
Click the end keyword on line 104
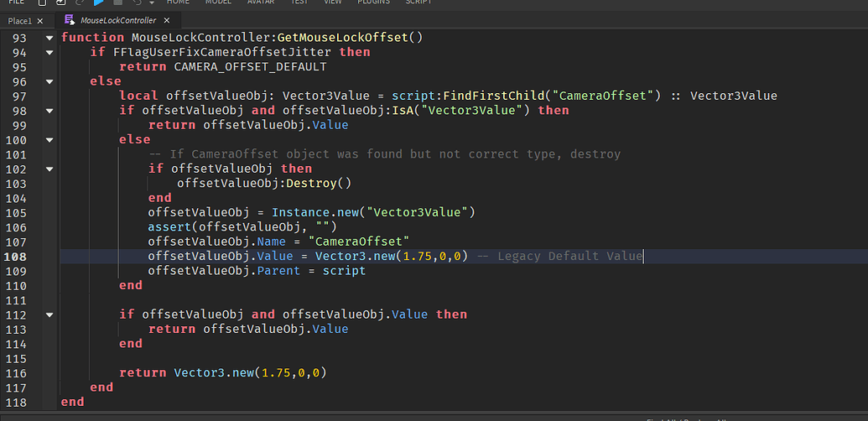tap(160, 198)
